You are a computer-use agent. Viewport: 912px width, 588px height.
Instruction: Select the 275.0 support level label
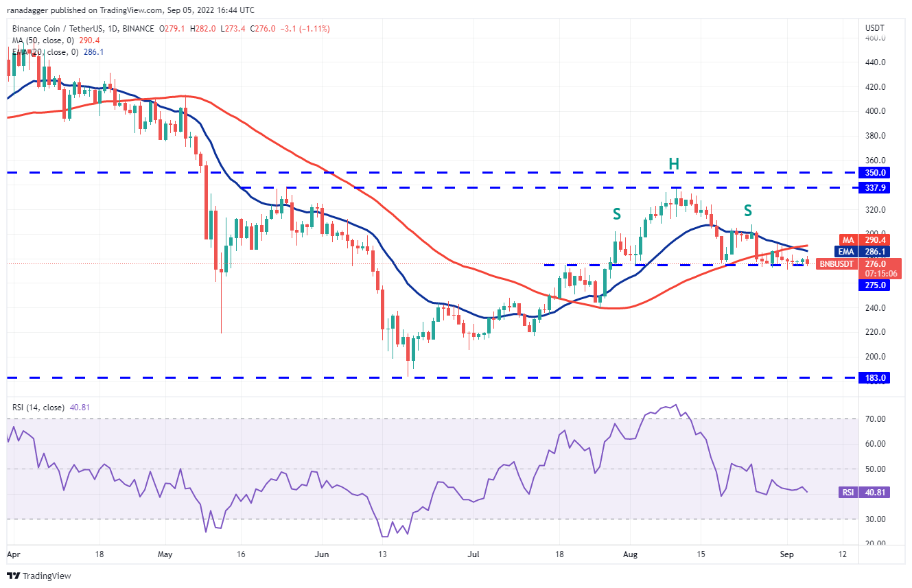click(876, 285)
